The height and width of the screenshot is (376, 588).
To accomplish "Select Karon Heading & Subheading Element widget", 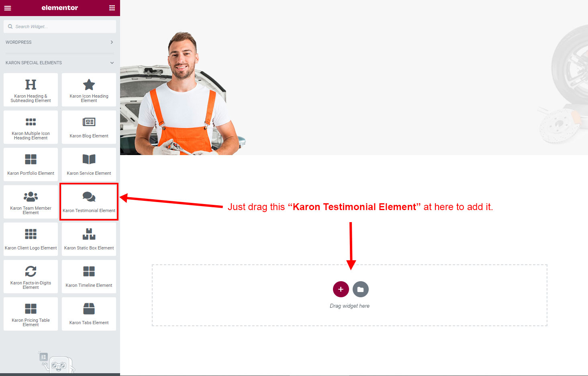I will point(31,90).
